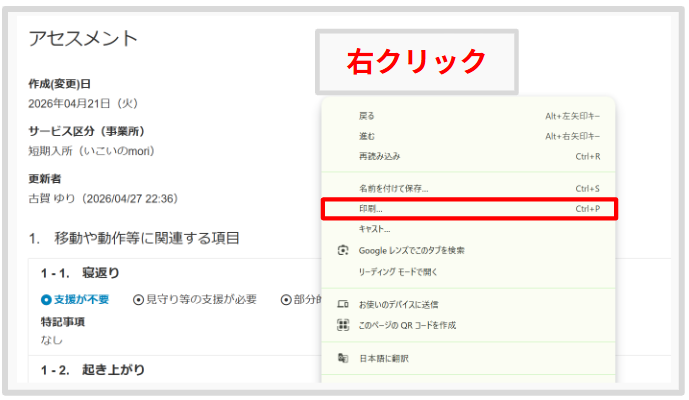Click the サービス区分（事業所） label

click(87, 131)
